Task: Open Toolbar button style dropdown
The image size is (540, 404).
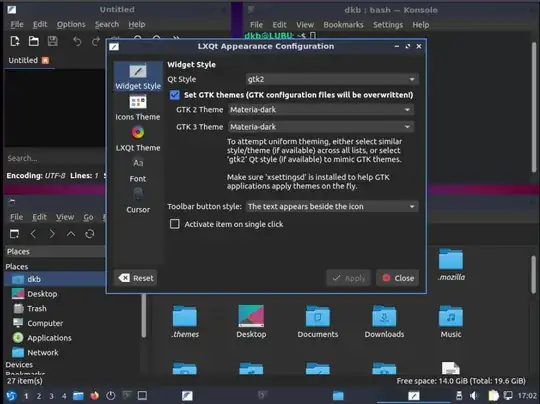Action: coord(332,206)
